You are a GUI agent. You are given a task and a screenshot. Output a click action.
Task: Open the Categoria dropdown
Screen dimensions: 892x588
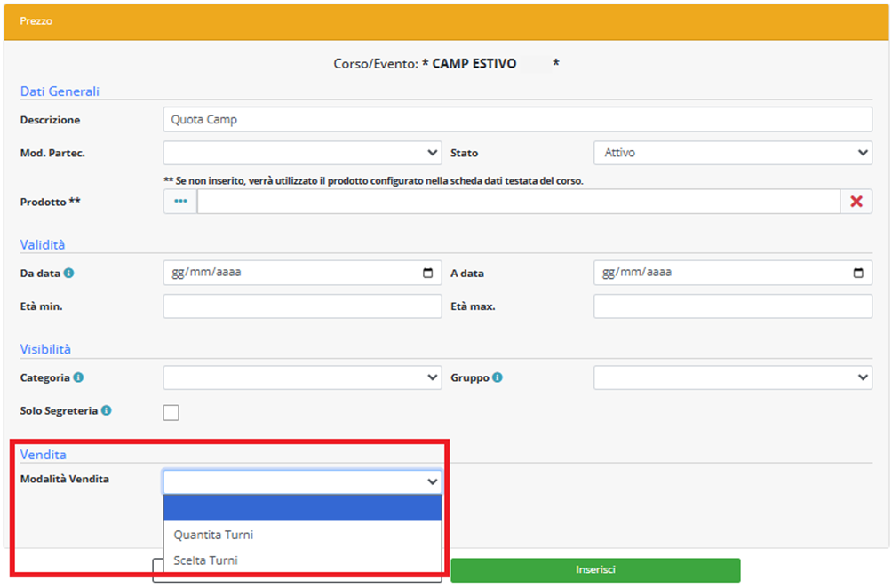(302, 377)
